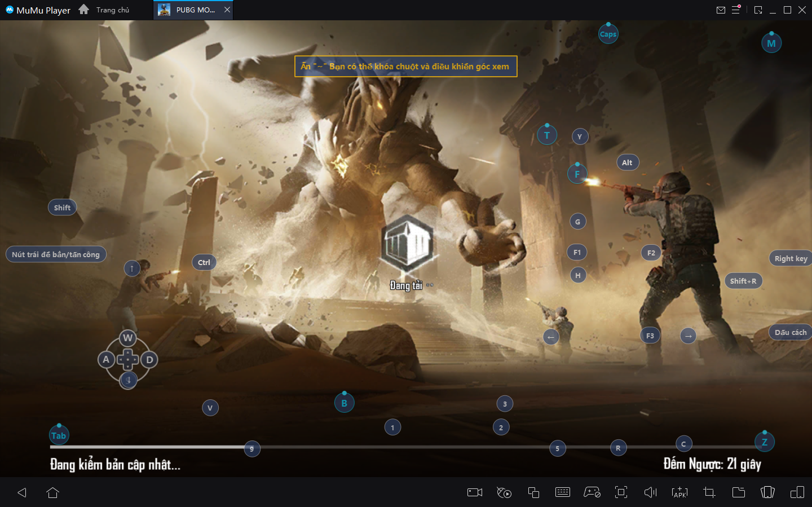Click the volume speaker icon
The height and width of the screenshot is (507, 812).
[650, 492]
